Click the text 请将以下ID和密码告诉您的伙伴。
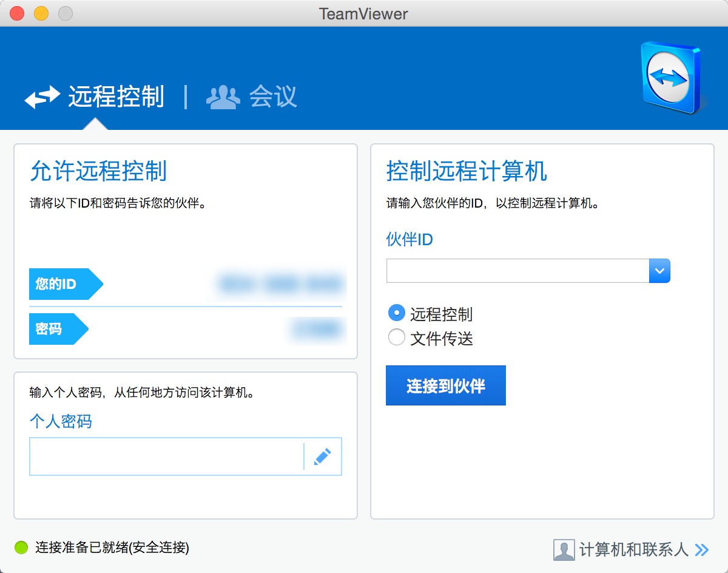The height and width of the screenshot is (573, 728). pos(118,203)
